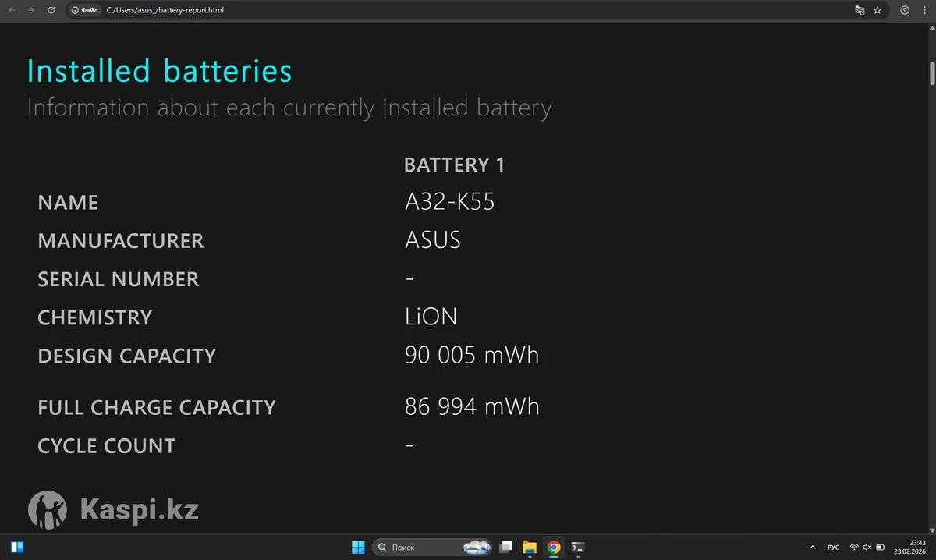Image resolution: width=936 pixels, height=560 pixels.
Task: Open File Explorer from the taskbar
Action: (x=530, y=547)
